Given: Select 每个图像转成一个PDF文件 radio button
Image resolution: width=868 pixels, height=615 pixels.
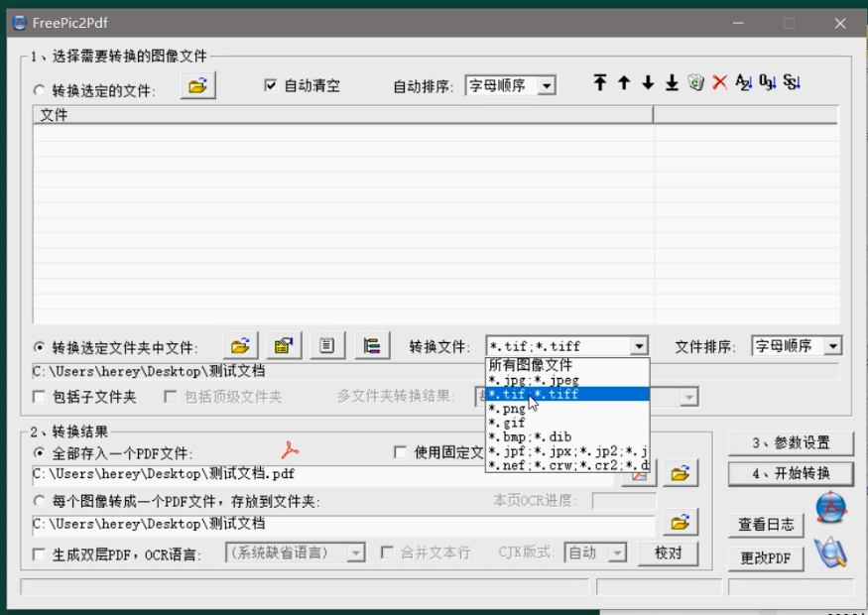Looking at the screenshot, I should pyautogui.click(x=39, y=501).
